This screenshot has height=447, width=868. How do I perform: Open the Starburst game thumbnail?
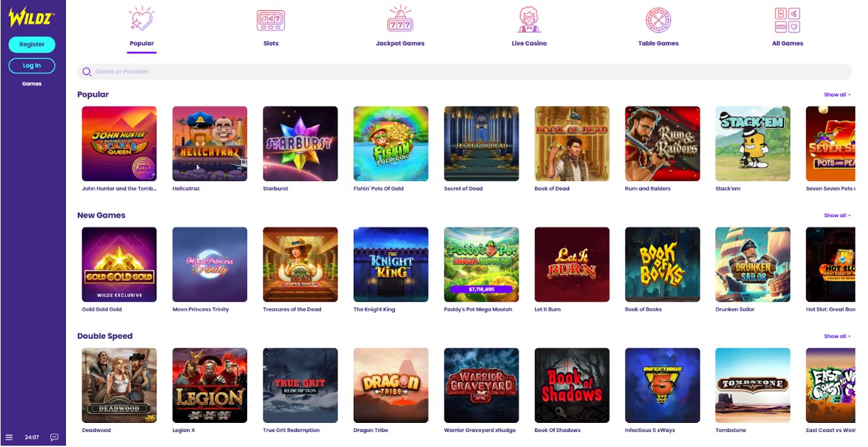pyautogui.click(x=300, y=143)
